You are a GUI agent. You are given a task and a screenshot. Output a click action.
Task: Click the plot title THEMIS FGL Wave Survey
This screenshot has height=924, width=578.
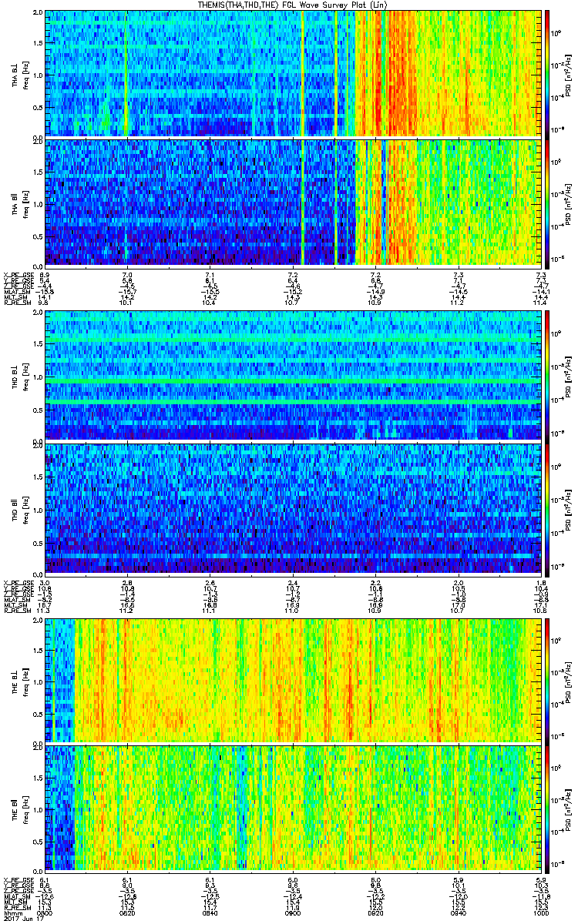point(294,5)
